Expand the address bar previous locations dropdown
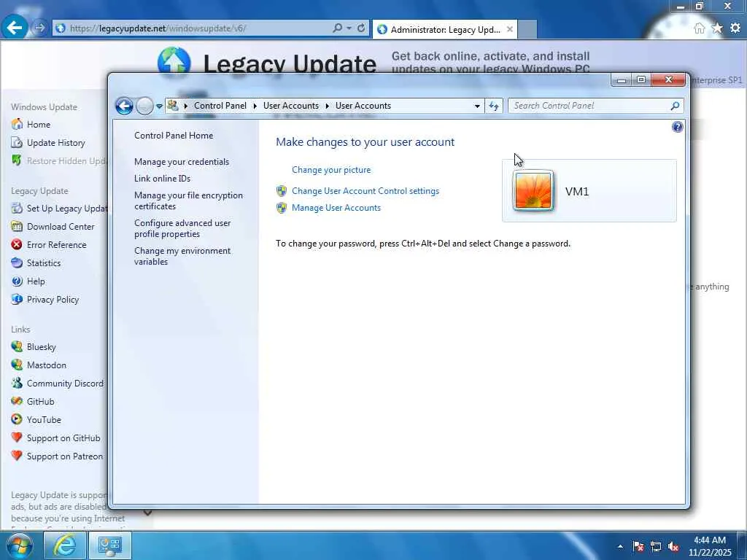747x560 pixels. click(x=477, y=106)
